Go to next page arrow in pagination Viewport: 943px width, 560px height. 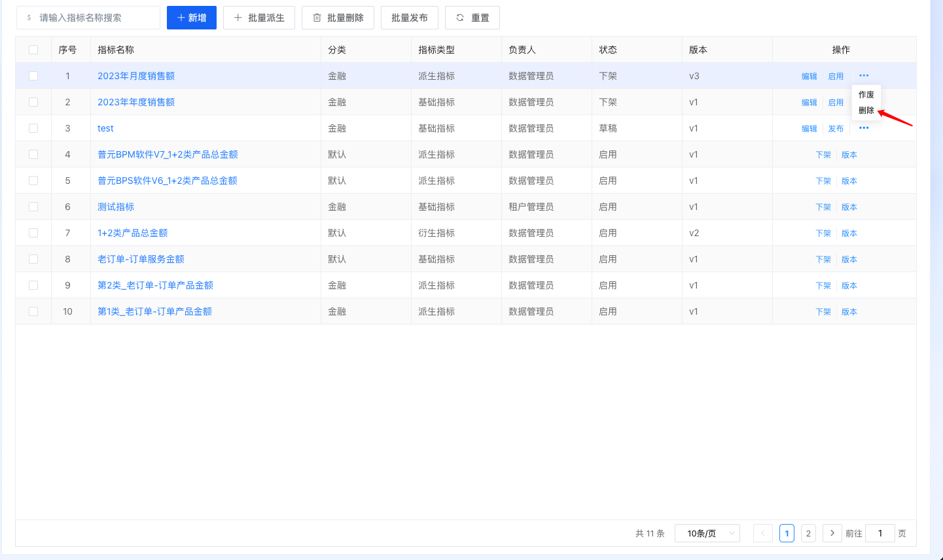[832, 533]
